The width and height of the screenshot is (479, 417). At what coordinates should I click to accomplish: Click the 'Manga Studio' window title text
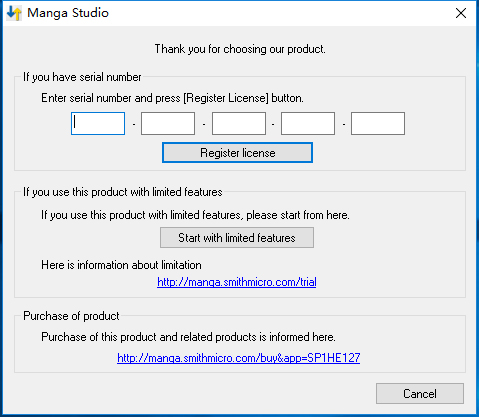[x=68, y=13]
